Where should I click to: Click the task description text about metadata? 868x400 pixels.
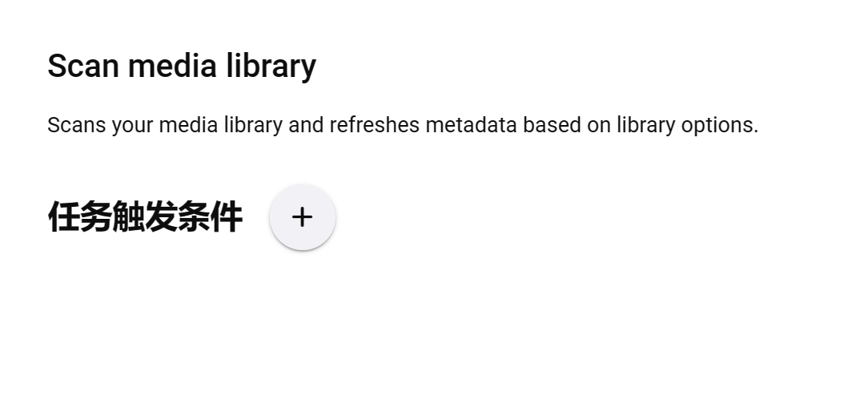pyautogui.click(x=403, y=125)
